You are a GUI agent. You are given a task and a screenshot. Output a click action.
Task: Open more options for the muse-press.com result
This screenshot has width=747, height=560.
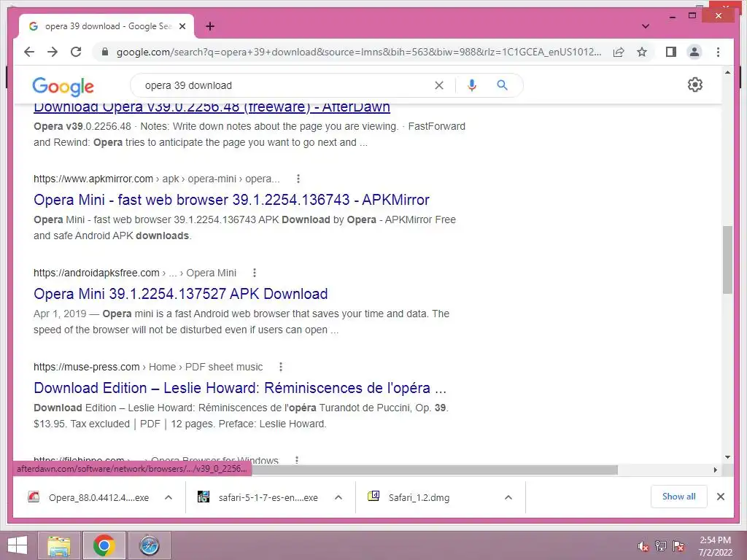(281, 367)
